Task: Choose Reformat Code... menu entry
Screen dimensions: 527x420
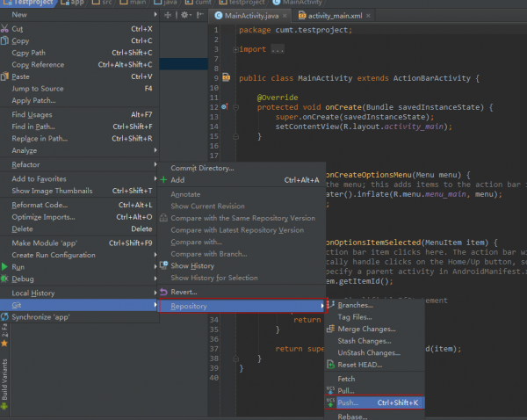Action: coord(79,205)
